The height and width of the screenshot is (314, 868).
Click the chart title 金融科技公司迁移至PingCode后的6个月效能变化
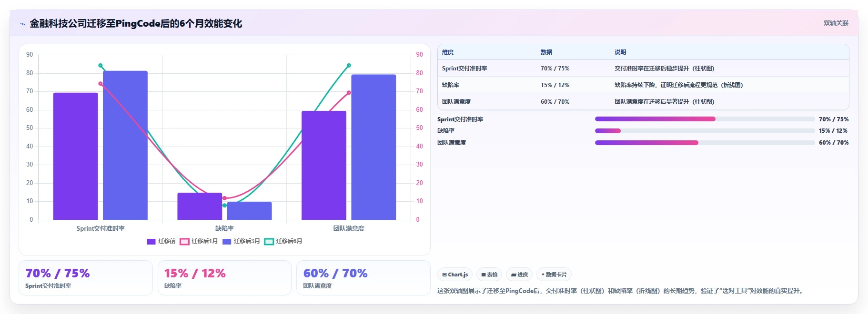click(136, 23)
